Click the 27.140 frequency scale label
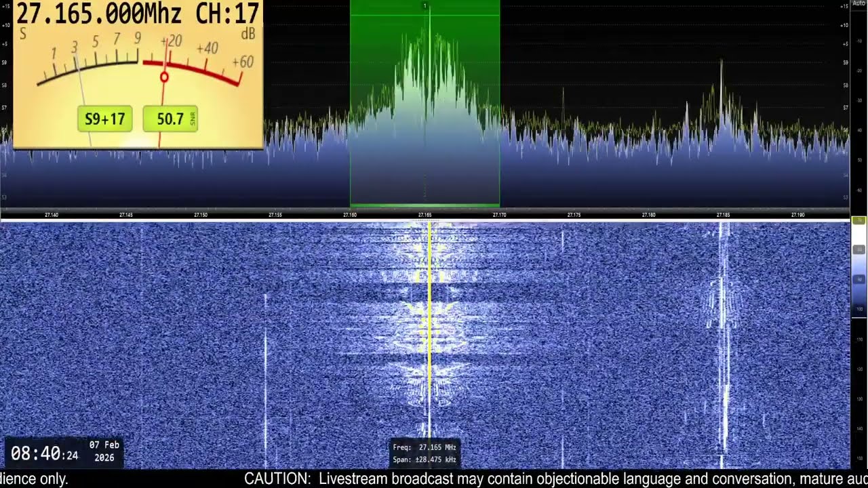 [52, 215]
